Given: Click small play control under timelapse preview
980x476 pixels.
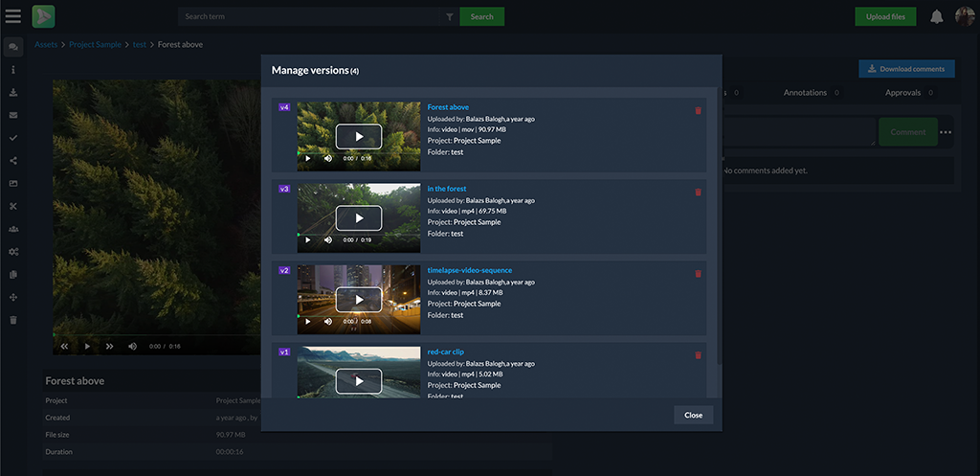Looking at the screenshot, I should [x=307, y=322].
